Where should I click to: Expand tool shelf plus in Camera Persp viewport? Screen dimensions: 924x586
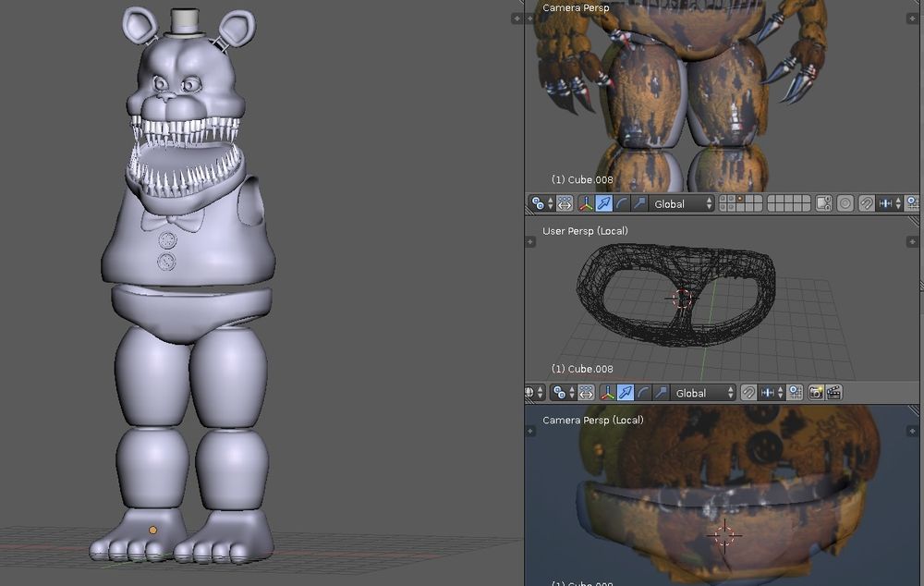click(529, 18)
